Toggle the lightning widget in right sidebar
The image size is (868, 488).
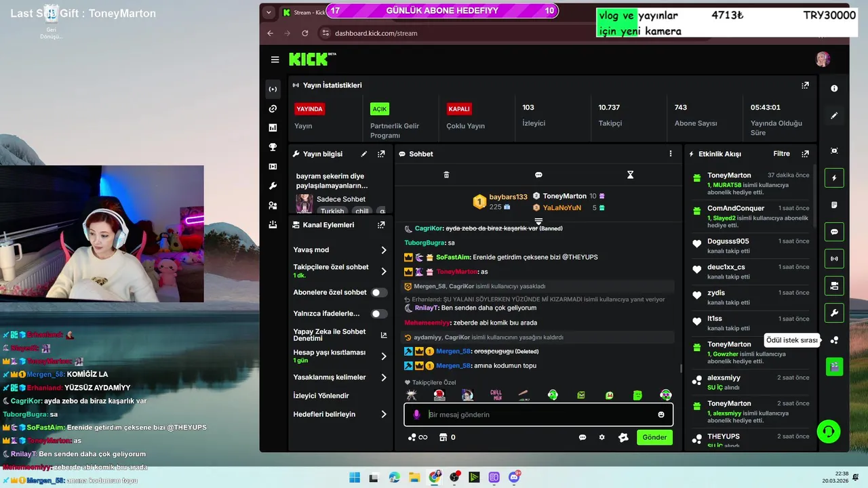pyautogui.click(x=834, y=178)
